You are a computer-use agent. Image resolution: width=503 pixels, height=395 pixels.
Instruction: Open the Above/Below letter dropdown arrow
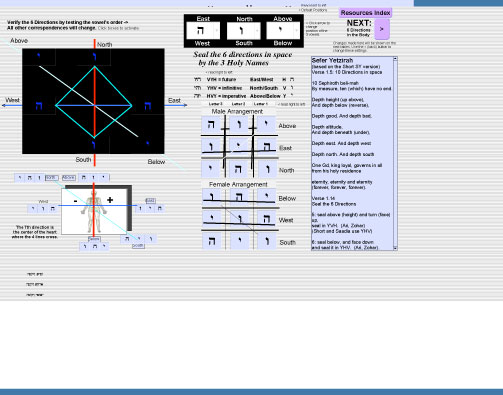(297, 31)
